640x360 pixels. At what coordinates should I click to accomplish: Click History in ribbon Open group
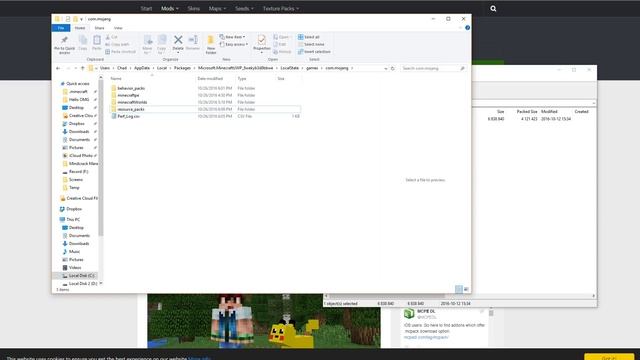tap(282, 52)
